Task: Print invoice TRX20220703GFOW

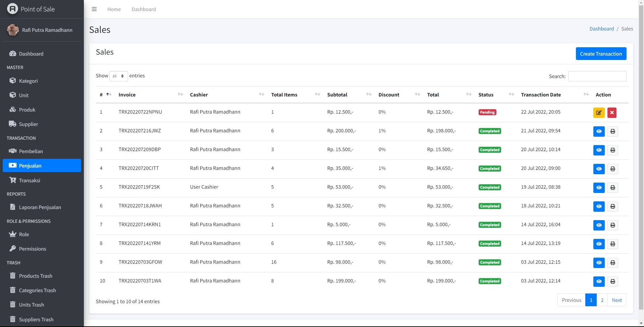Action: tap(612, 263)
